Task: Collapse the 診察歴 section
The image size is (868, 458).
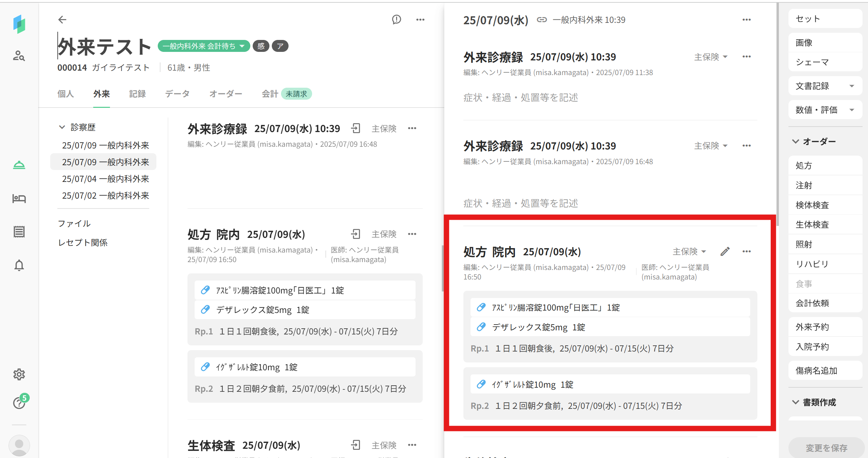Action: [62, 127]
